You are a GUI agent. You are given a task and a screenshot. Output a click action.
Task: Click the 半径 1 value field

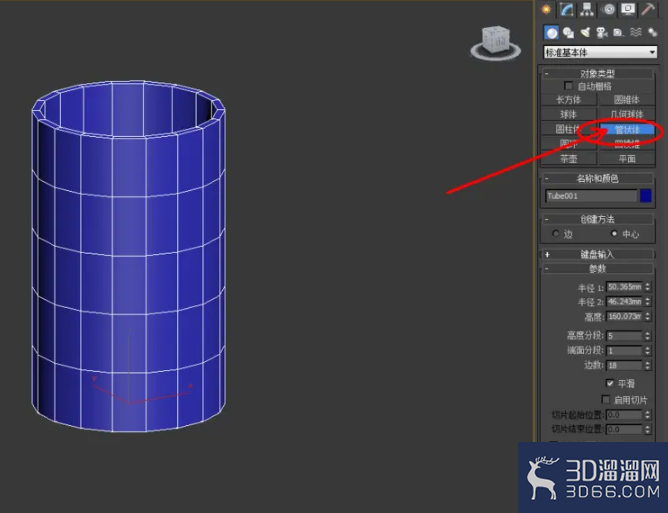[x=624, y=287]
